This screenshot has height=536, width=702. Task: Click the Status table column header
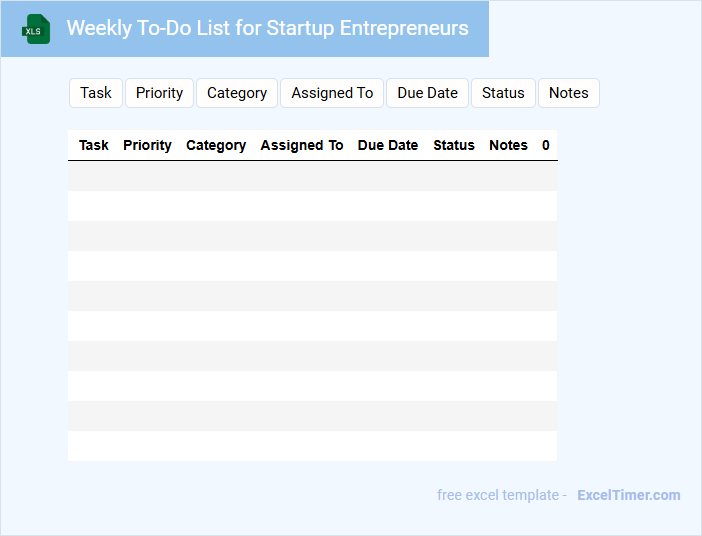[x=454, y=145]
